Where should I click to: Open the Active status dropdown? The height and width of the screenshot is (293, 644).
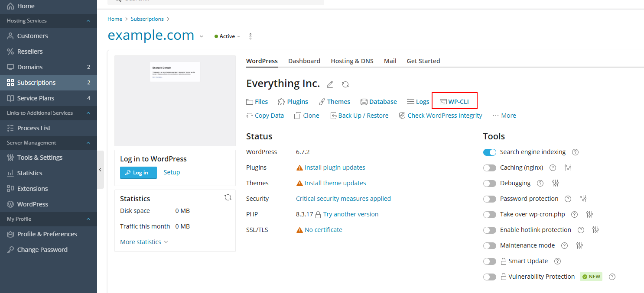228,36
